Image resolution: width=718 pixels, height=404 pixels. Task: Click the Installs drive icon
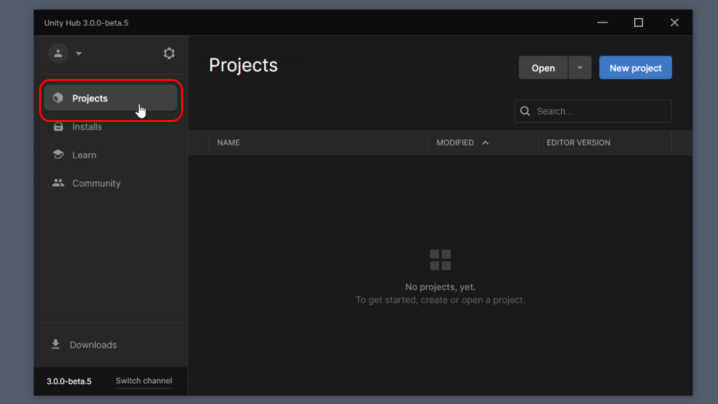(x=58, y=126)
